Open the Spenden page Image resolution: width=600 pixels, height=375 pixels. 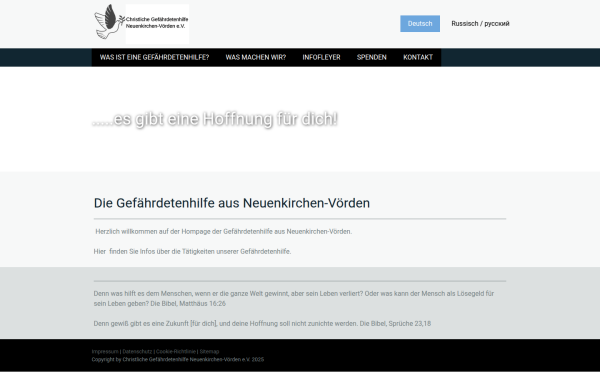point(372,57)
